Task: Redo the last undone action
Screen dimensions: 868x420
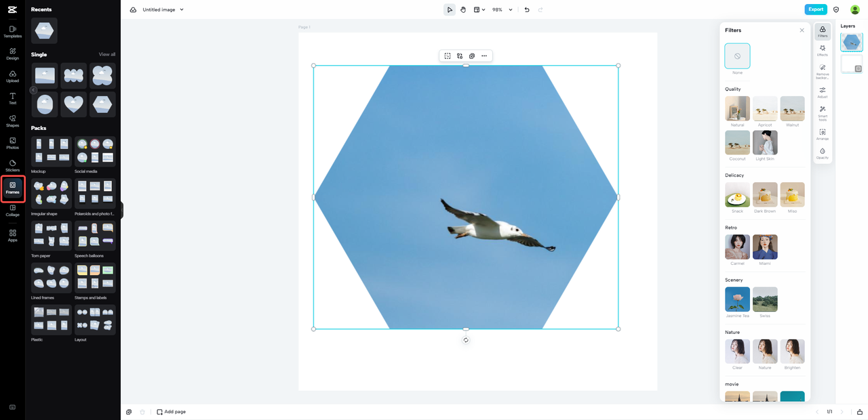Action: [540, 9]
